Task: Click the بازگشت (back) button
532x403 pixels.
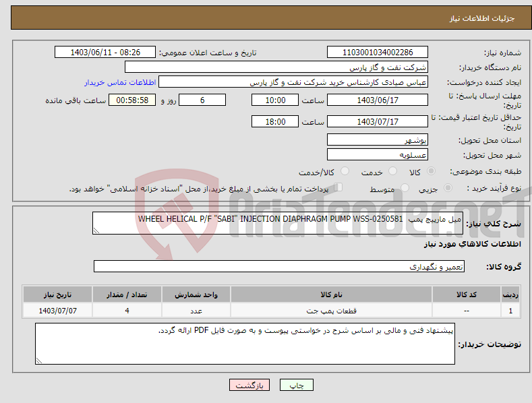Action: [249, 385]
